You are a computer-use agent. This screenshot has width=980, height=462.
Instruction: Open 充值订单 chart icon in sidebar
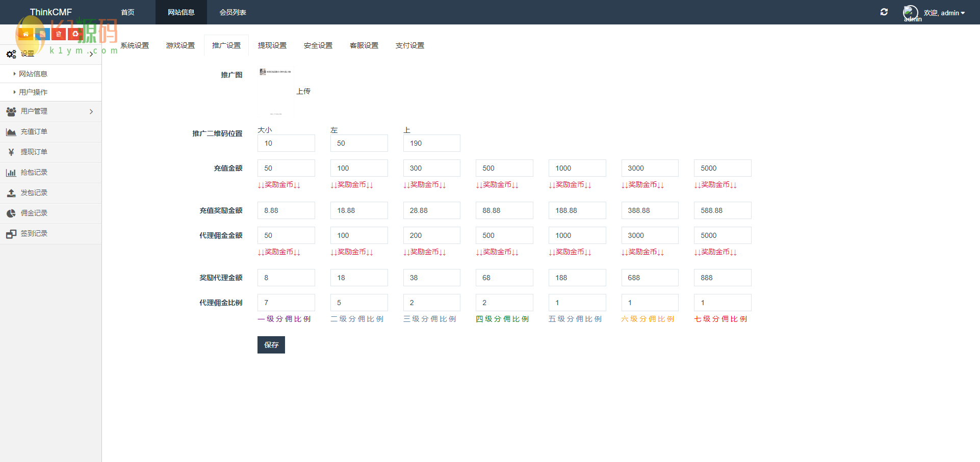point(11,132)
